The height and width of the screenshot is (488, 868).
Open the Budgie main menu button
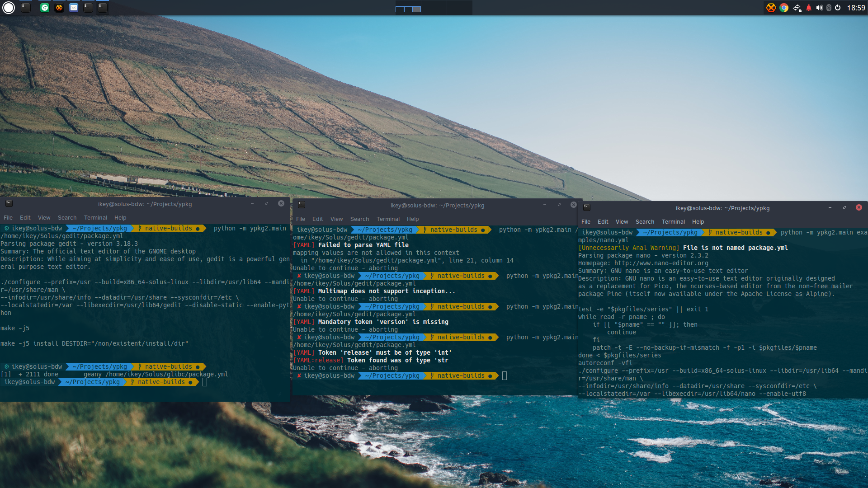(9, 8)
